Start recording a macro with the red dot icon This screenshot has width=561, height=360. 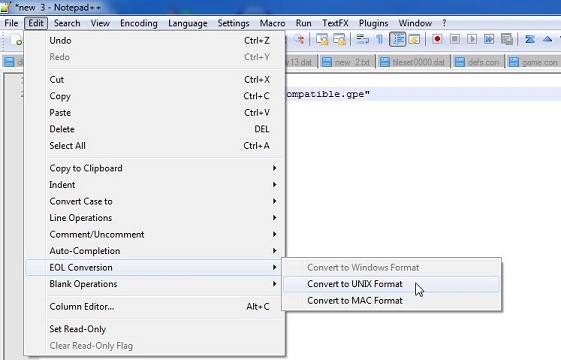(437, 39)
